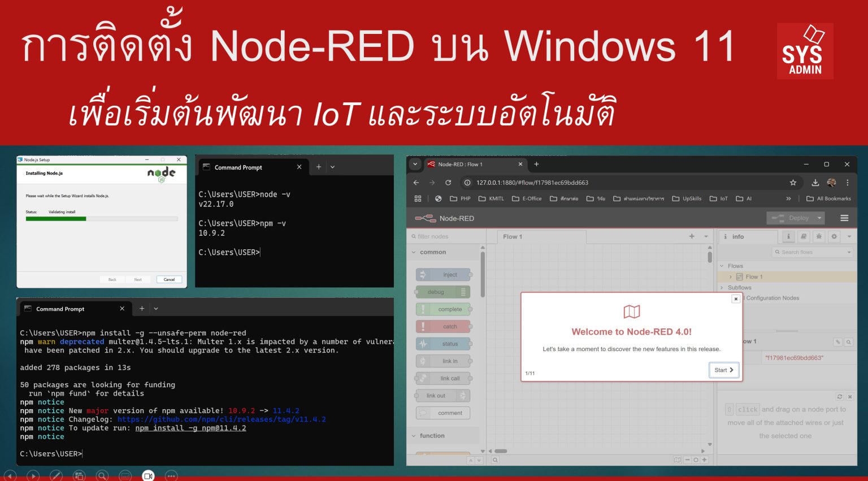Open the Node-RED main hamburger menu
868x481 pixels.
coord(844,218)
